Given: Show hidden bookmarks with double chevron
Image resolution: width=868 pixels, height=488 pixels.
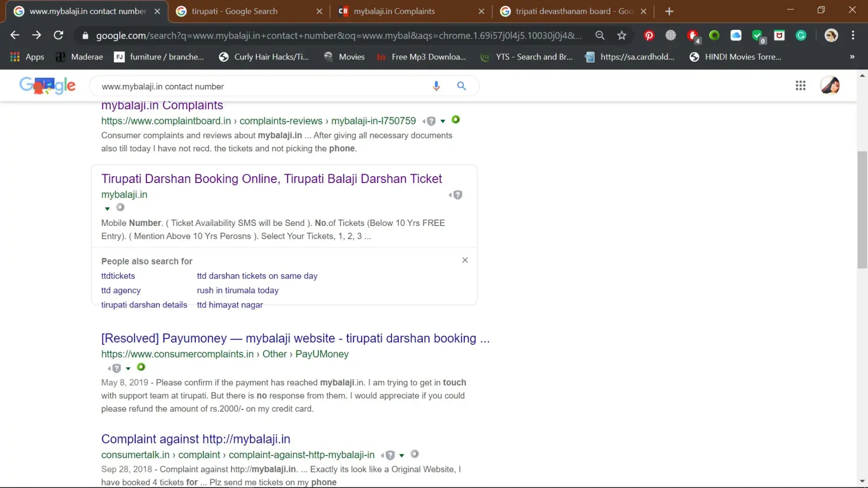Looking at the screenshot, I should [x=852, y=57].
